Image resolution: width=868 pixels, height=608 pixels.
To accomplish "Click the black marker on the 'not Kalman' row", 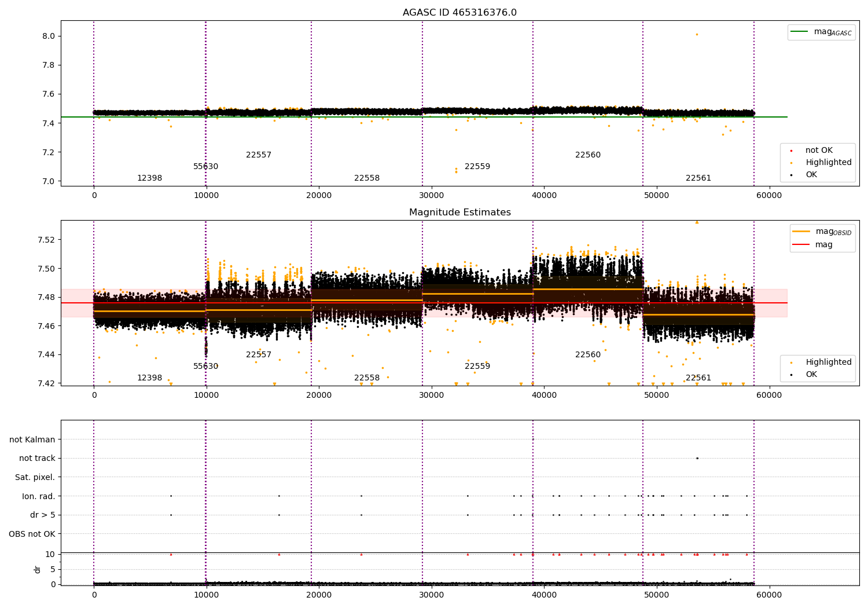I will [x=533, y=439].
